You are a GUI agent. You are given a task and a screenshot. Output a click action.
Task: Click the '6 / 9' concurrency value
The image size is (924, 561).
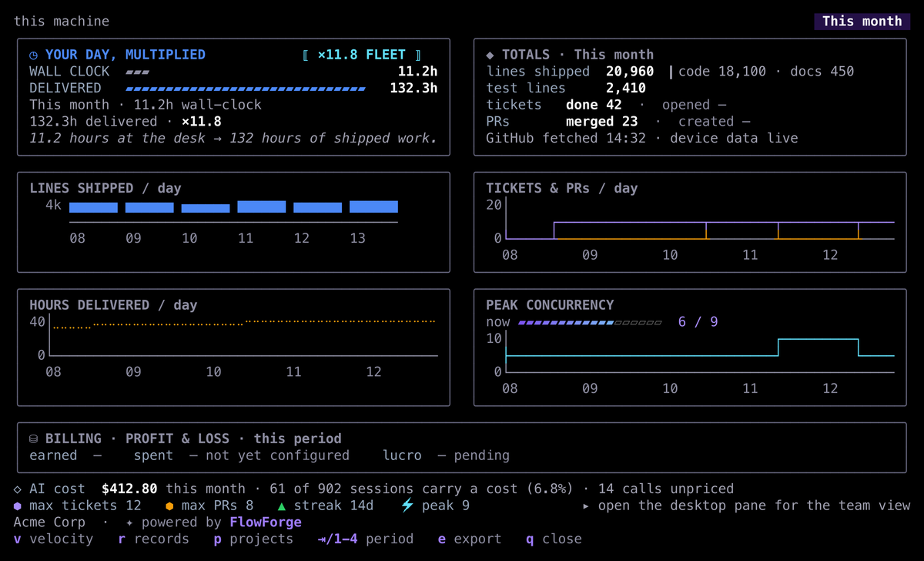coord(698,321)
